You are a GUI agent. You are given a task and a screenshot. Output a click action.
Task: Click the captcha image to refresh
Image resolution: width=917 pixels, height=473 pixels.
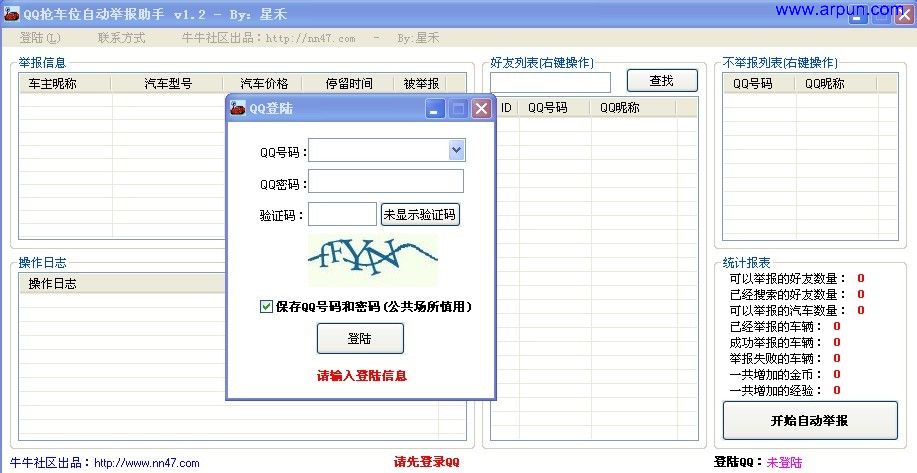[x=372, y=261]
